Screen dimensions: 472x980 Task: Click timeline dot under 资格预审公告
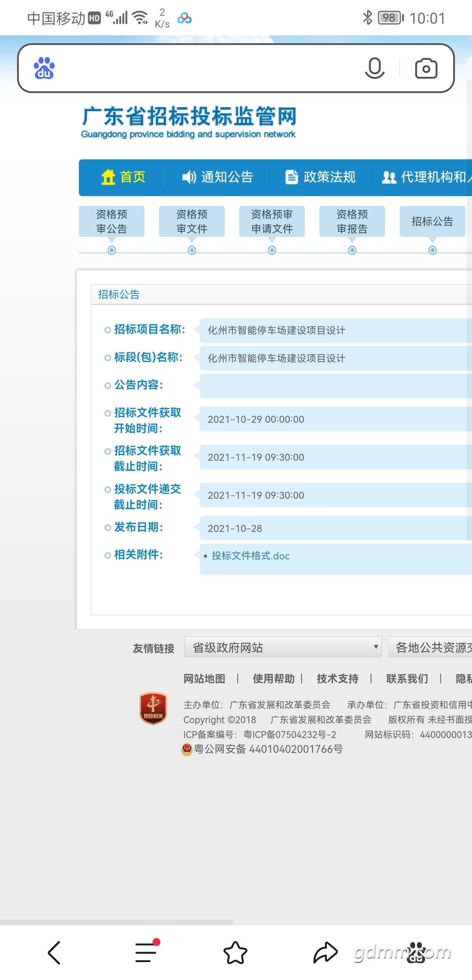tap(111, 250)
